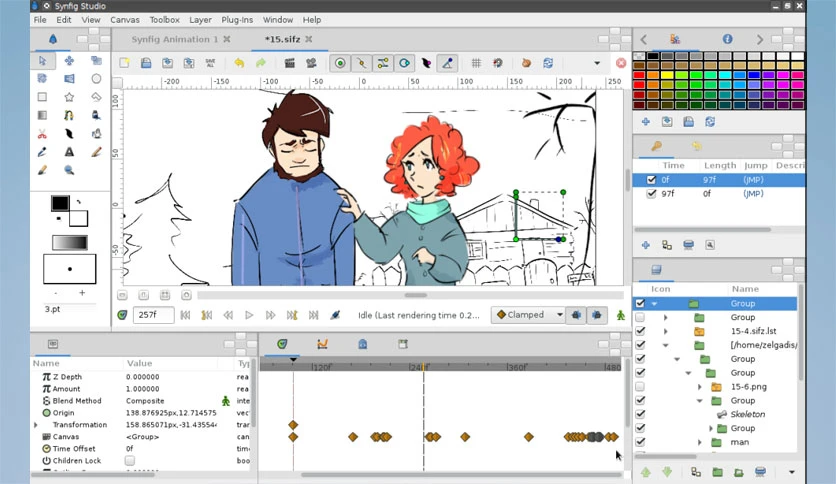The height and width of the screenshot is (484, 836).
Task: Click the (JMP) link for 0f
Action: coord(753,180)
